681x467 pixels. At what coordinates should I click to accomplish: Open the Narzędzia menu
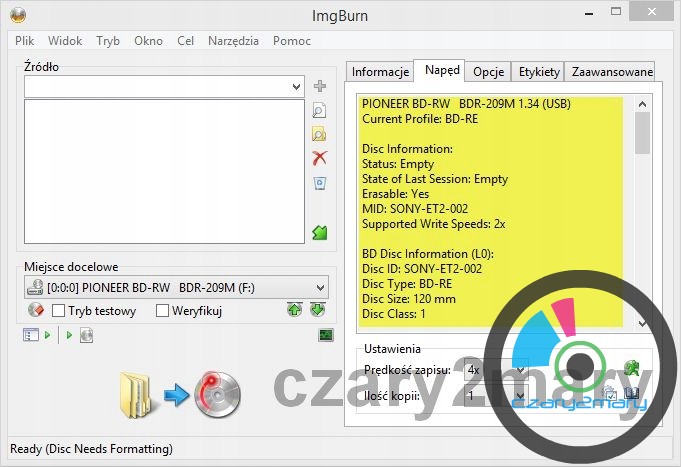tap(233, 41)
